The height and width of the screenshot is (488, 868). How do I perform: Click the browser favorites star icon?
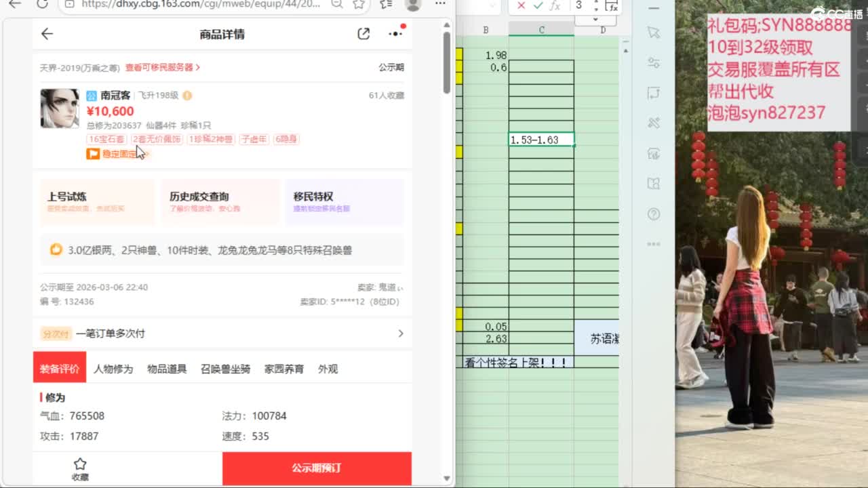click(x=359, y=4)
